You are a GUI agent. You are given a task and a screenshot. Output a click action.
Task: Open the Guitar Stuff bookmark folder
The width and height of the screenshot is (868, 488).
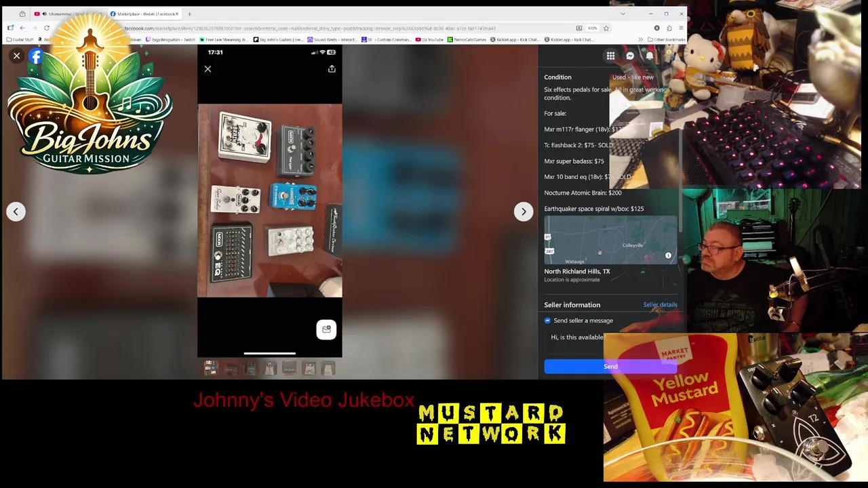coord(20,39)
